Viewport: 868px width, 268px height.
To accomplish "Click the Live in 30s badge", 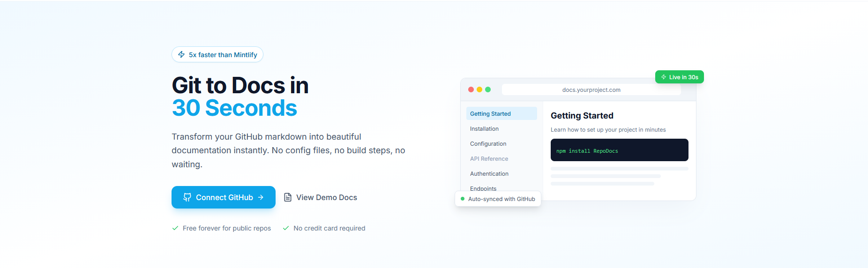I will (x=679, y=77).
